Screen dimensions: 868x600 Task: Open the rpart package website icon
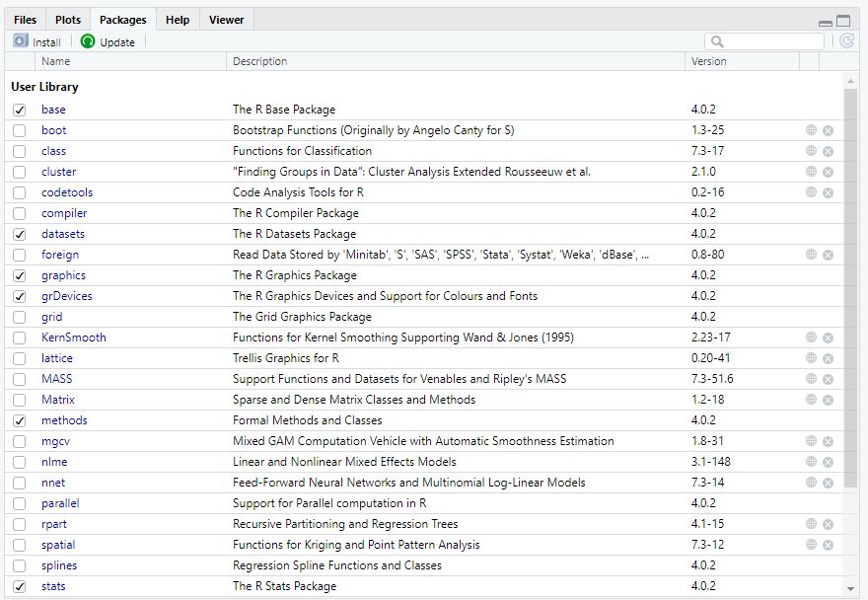pos(809,524)
